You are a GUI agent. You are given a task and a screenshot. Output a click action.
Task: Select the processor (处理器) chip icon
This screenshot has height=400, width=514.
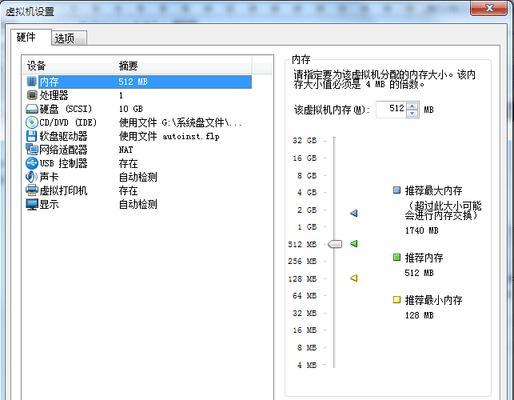(32, 95)
